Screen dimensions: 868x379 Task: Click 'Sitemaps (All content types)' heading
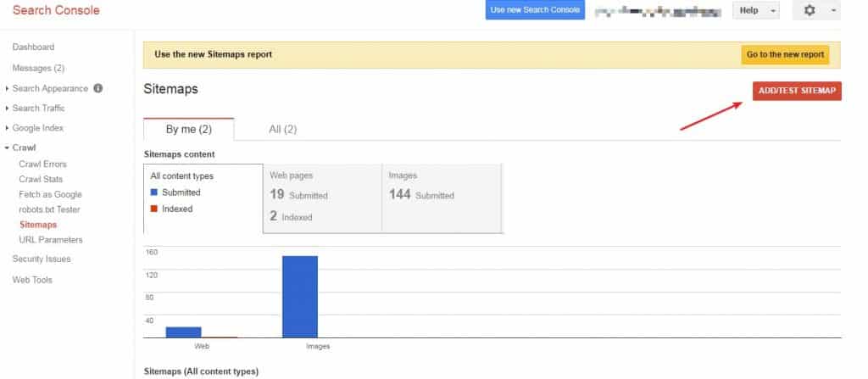(x=201, y=371)
